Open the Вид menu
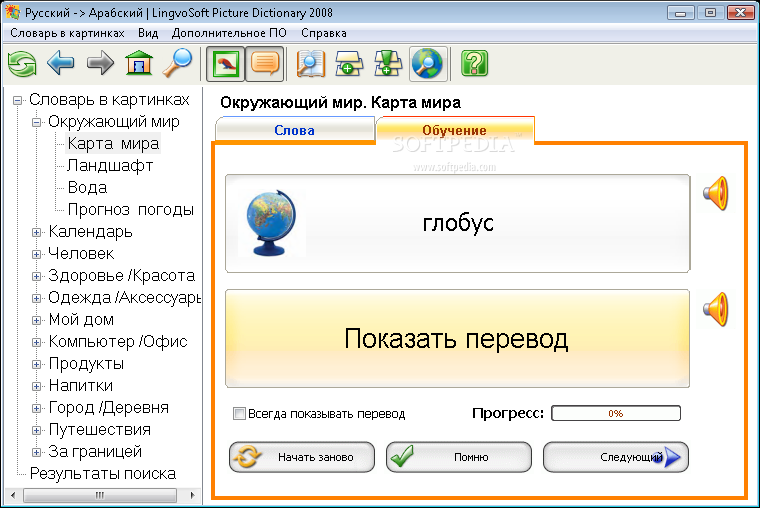760x508 pixels. 148,33
